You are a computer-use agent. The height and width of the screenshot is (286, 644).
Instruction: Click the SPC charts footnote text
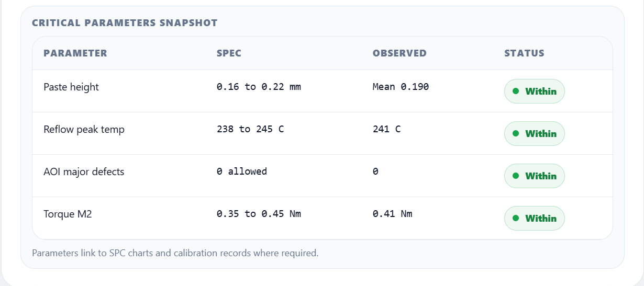175,254
